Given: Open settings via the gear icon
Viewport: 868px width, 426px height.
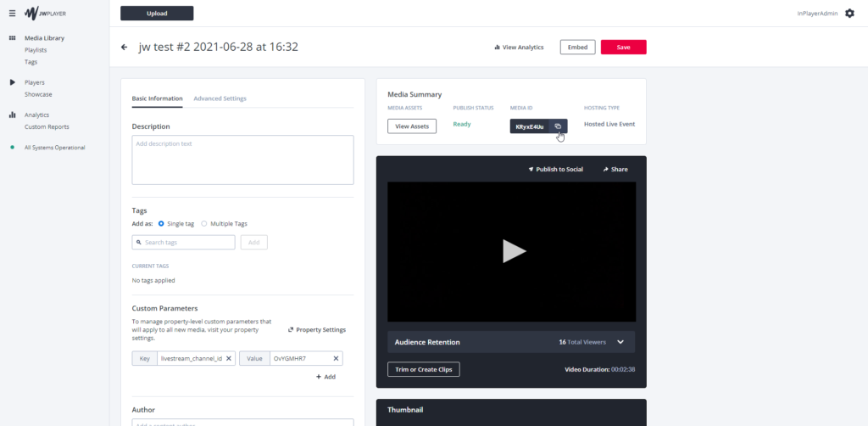Looking at the screenshot, I should (849, 14).
